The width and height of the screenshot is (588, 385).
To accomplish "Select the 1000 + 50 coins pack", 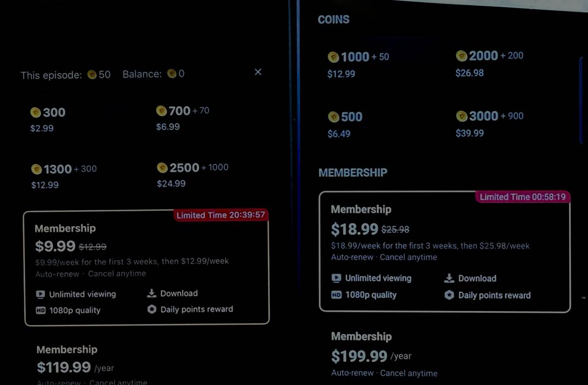I will coord(358,64).
